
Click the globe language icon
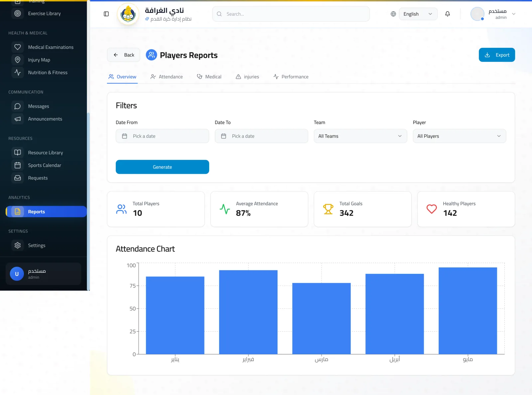pos(393,14)
